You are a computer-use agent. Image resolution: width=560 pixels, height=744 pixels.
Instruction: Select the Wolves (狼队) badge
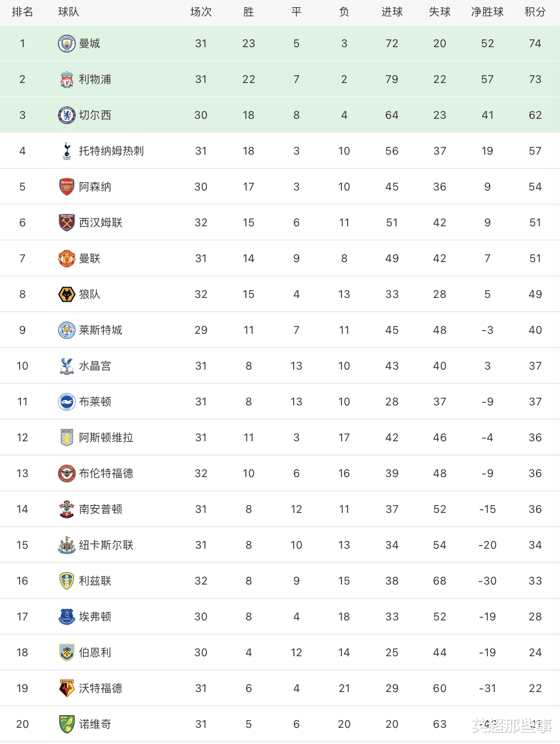pos(66,294)
